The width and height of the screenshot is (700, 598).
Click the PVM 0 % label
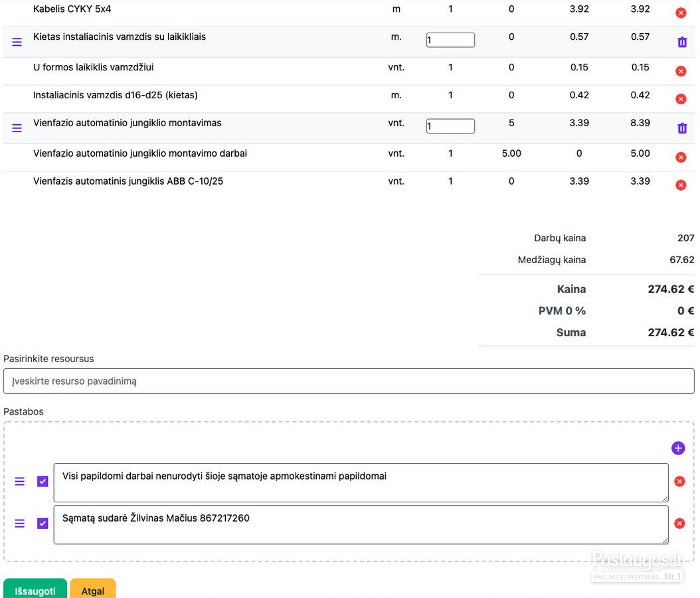pos(562,311)
